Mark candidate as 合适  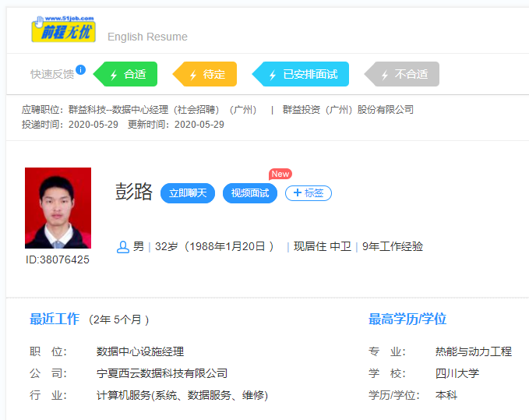coord(125,74)
